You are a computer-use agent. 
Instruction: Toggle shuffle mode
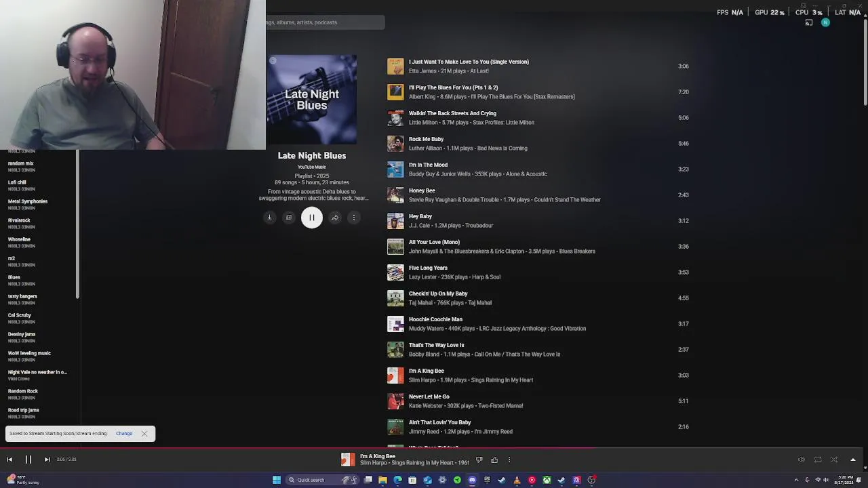[834, 460]
